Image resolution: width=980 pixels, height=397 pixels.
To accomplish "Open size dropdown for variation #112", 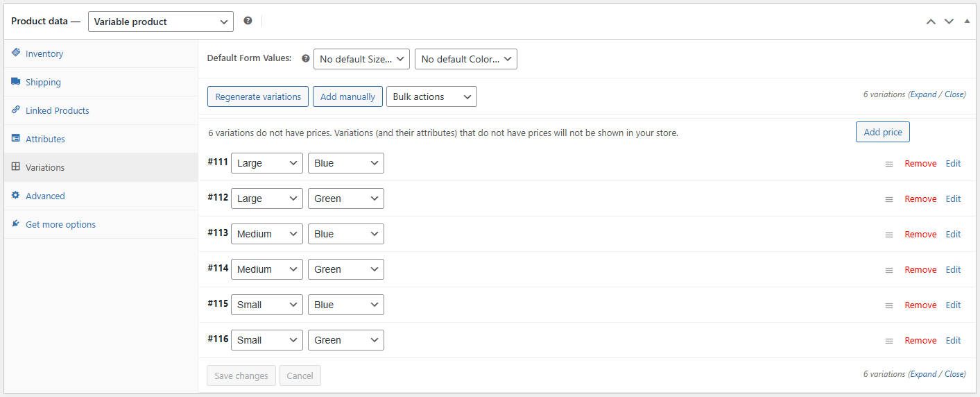I will (267, 198).
